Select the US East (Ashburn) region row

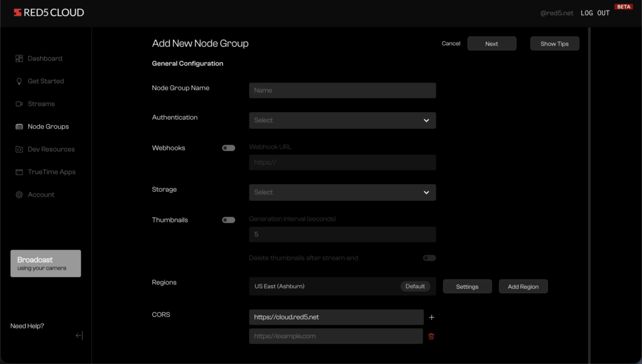pos(342,286)
